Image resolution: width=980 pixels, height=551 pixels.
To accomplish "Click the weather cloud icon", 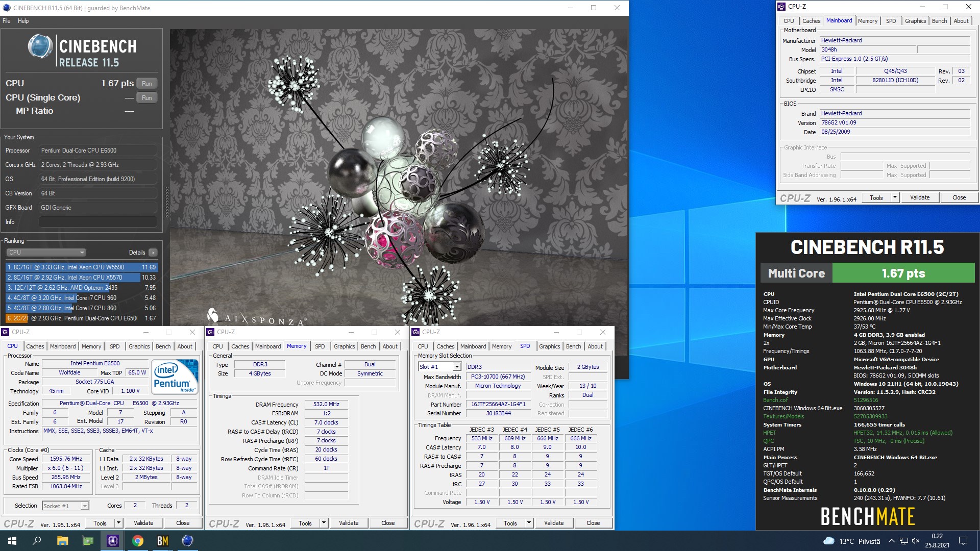I will pos(829,541).
